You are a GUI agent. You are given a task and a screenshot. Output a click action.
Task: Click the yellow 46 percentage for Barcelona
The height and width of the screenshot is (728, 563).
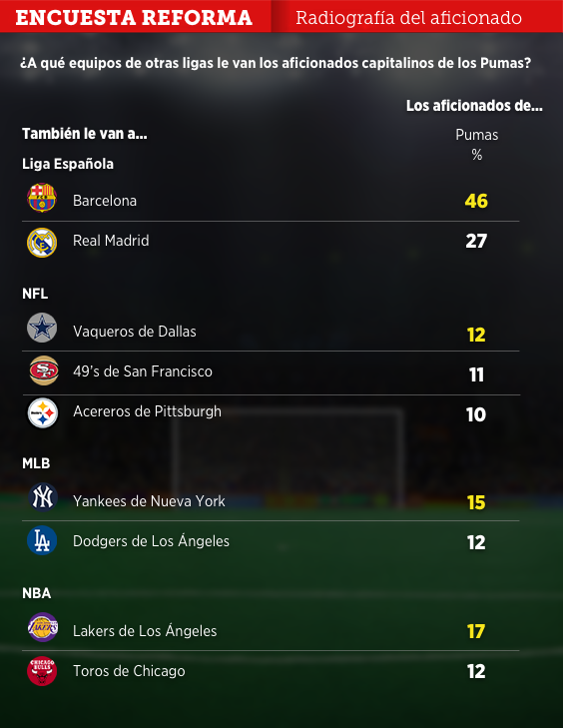(x=476, y=201)
